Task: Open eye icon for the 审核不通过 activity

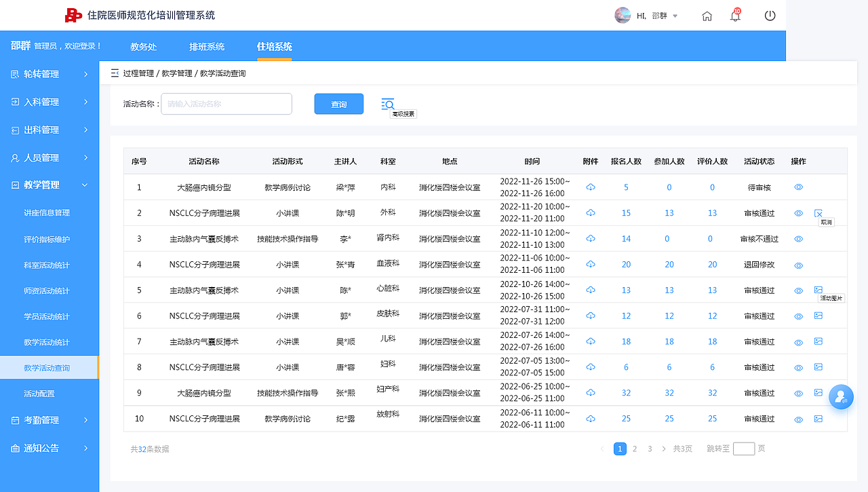Action: [x=798, y=239]
